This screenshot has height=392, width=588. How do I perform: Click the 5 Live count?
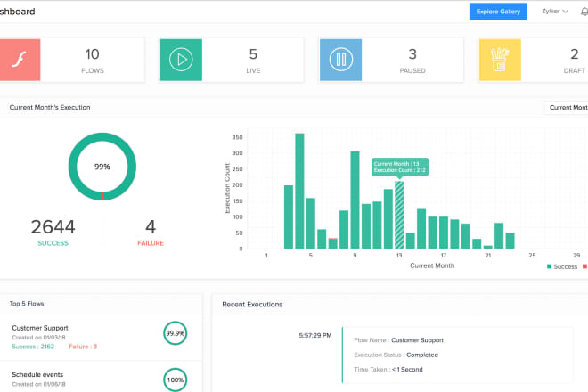(253, 54)
